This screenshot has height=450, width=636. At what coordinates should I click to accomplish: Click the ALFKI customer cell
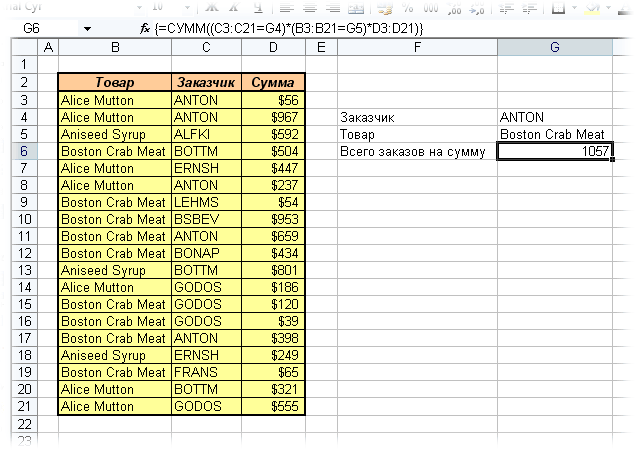pyautogui.click(x=206, y=134)
